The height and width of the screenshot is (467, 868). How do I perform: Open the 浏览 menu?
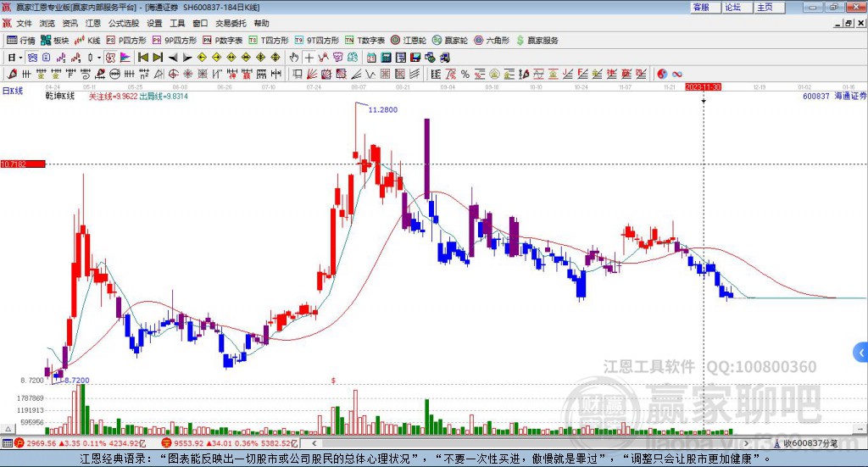(x=47, y=23)
